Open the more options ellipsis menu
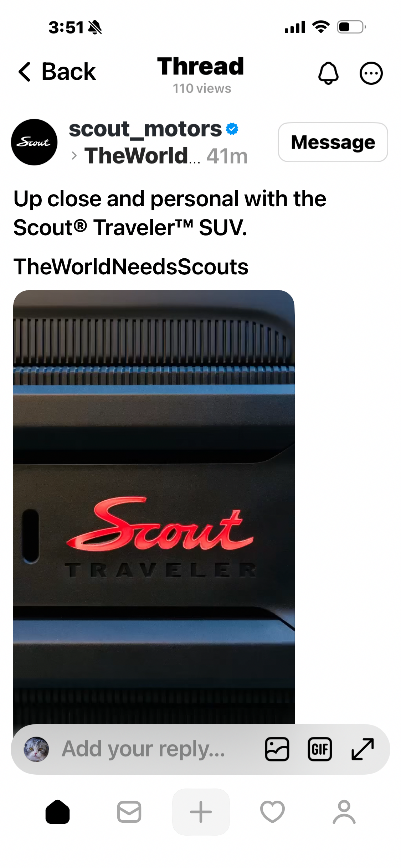The width and height of the screenshot is (401, 868). (371, 73)
